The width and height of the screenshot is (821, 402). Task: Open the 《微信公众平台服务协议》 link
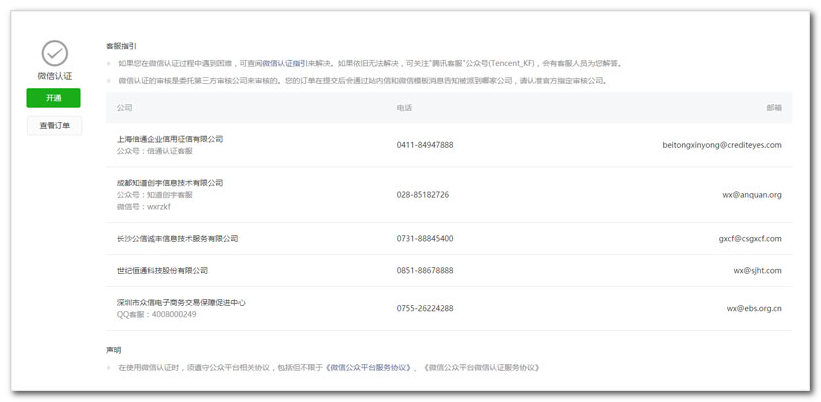[x=369, y=367]
